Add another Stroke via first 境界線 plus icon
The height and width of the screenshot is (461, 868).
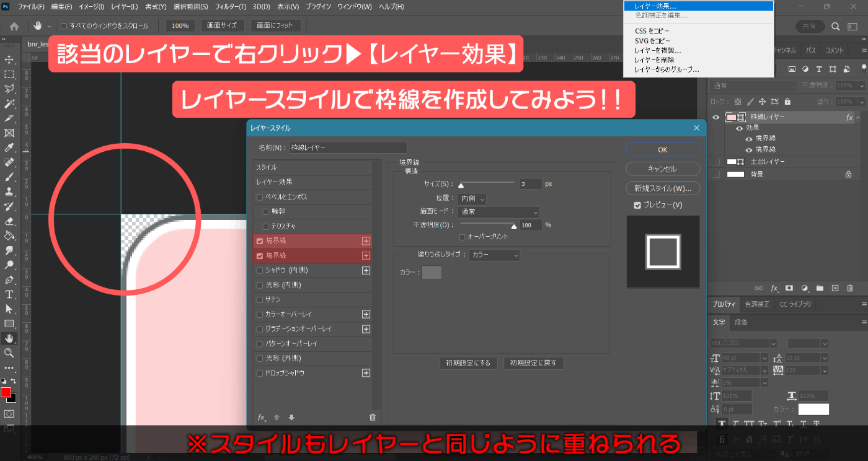(x=366, y=241)
